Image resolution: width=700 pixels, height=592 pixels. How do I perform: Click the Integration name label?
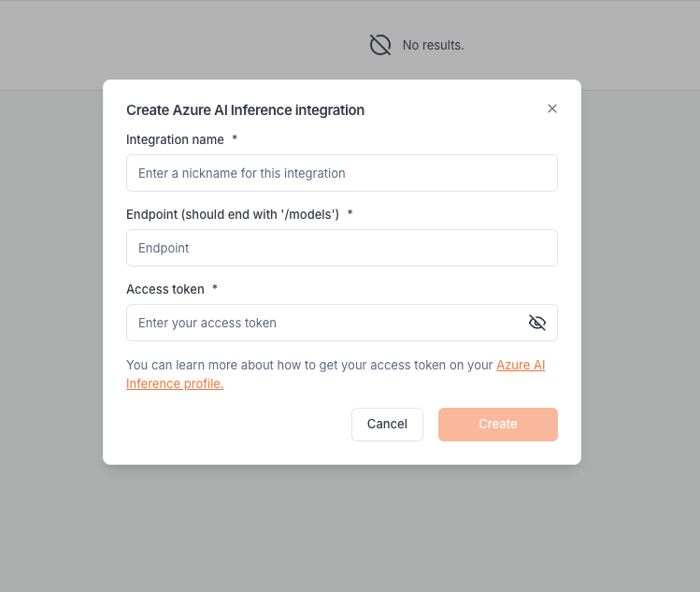tap(175, 139)
